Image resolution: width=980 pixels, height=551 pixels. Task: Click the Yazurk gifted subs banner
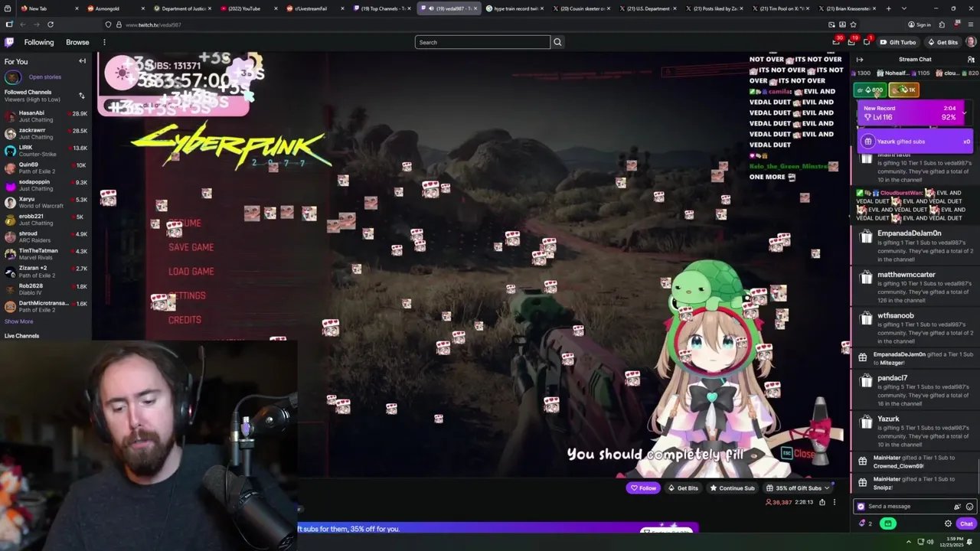click(916, 142)
